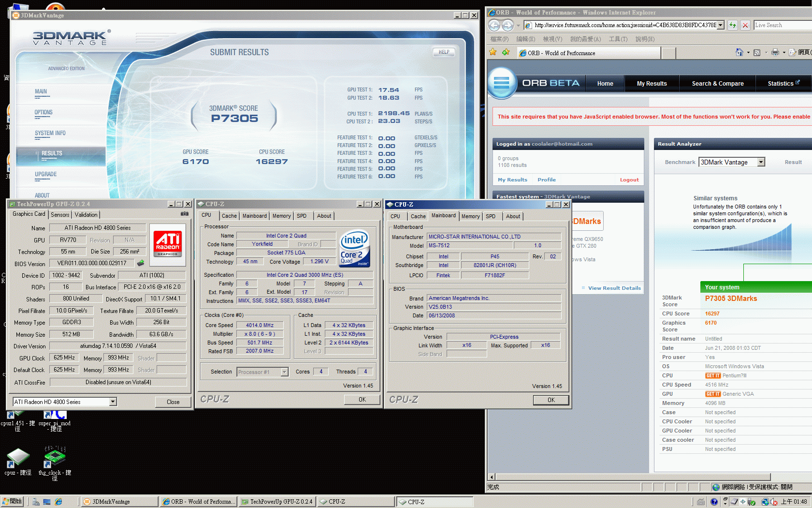Click the GET IT badge beside Pentium III
The width and height of the screenshot is (812, 508).
point(712,376)
